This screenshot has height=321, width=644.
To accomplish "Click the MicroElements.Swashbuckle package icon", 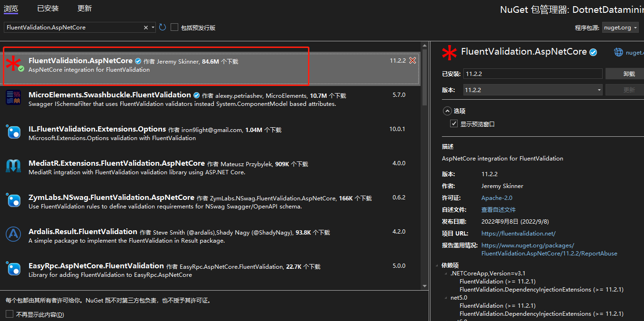I will pos(13,97).
